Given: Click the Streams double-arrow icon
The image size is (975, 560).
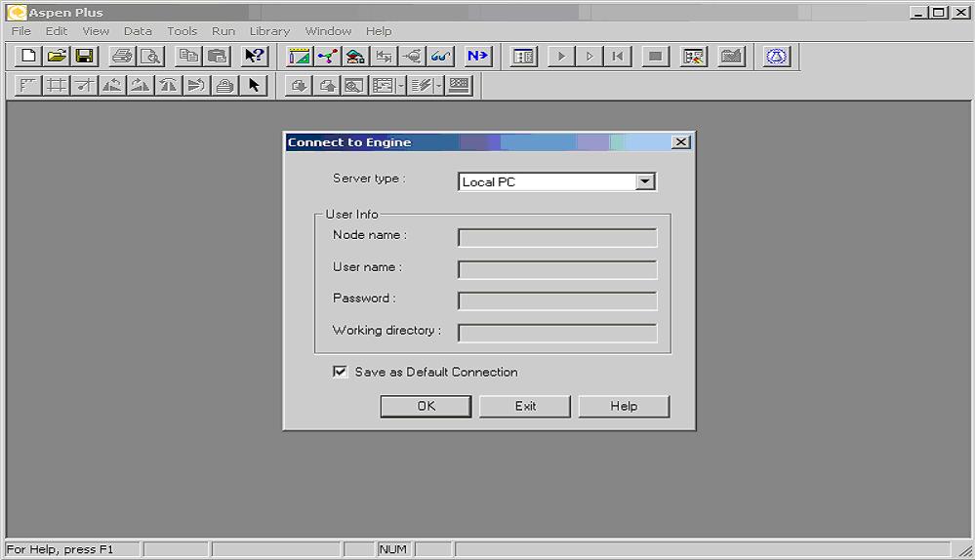Looking at the screenshot, I should (x=384, y=57).
